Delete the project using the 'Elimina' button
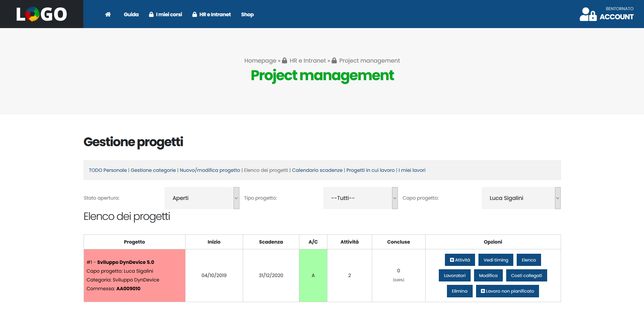This screenshot has height=318, width=644. click(459, 291)
